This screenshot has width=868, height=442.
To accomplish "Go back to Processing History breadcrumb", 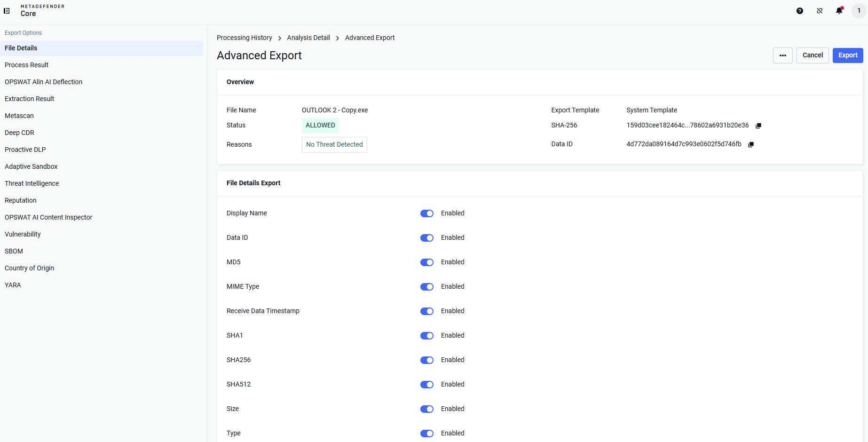I will click(245, 38).
